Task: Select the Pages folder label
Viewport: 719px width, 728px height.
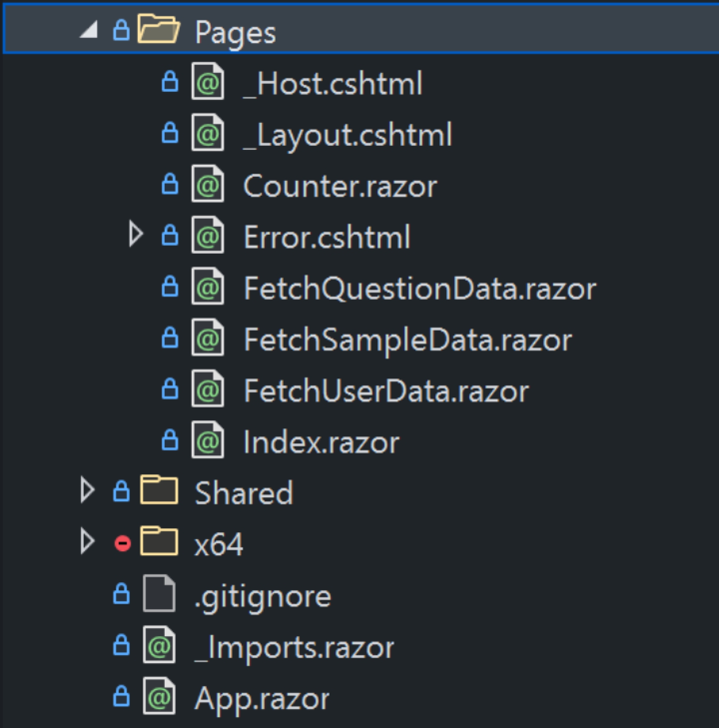Action: [235, 34]
